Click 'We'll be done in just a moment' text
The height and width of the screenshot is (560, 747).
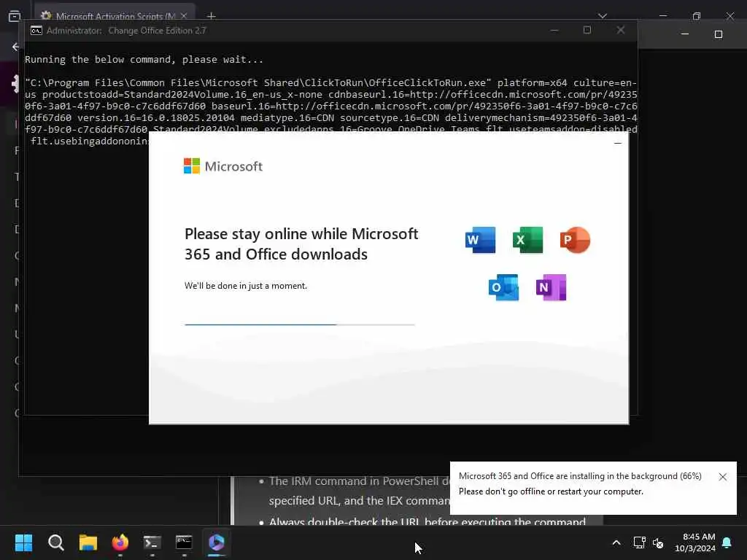click(246, 286)
